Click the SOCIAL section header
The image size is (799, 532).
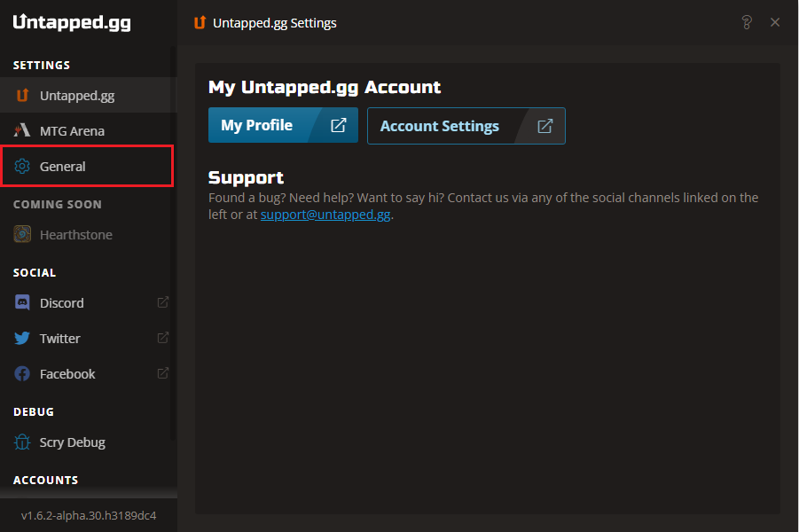pyautogui.click(x=35, y=272)
